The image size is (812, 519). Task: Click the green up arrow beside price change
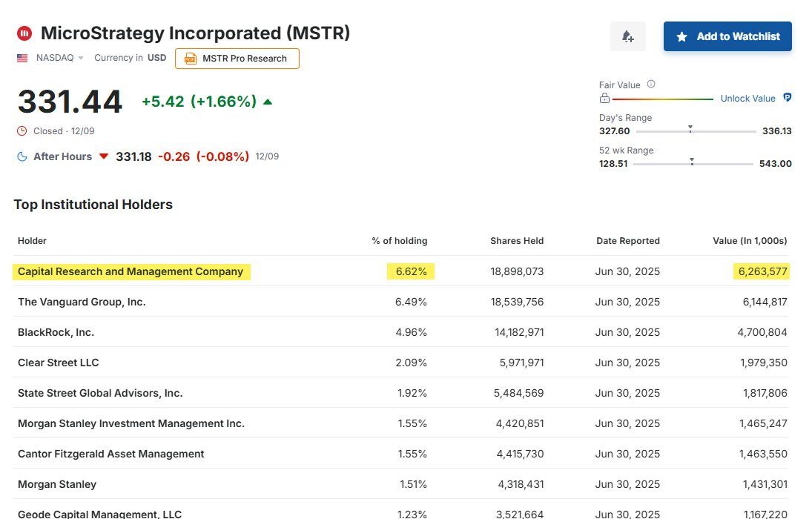267,102
